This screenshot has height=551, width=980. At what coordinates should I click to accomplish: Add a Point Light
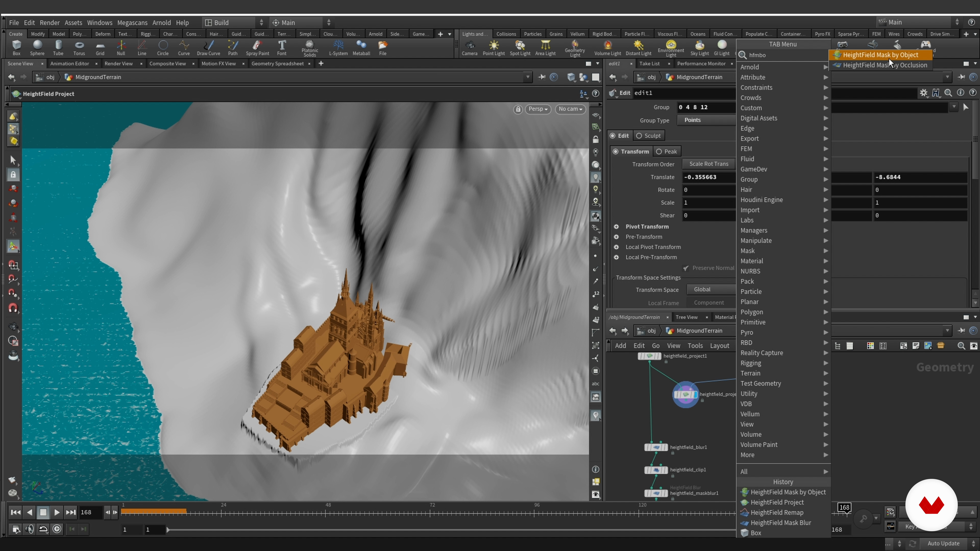tap(494, 48)
